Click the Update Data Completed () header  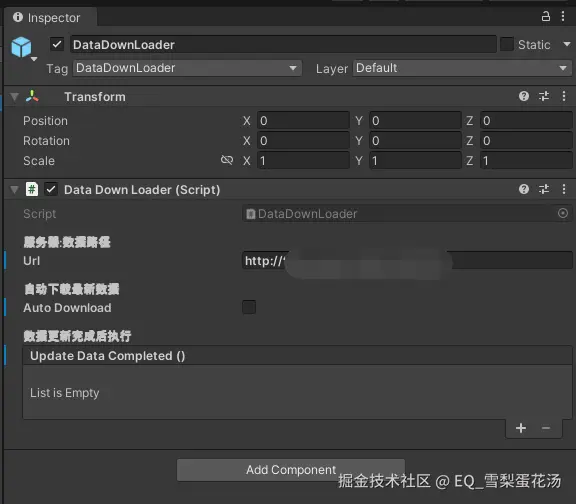coord(297,355)
